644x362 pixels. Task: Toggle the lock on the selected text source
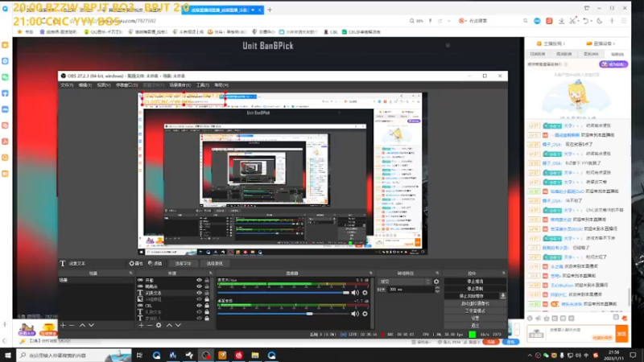point(207,293)
